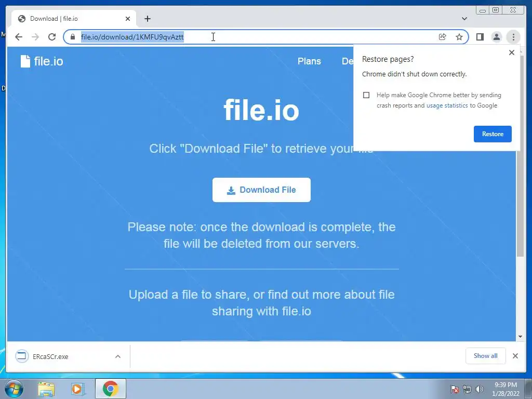View site information via the lock icon
The image size is (532, 399).
[72, 37]
